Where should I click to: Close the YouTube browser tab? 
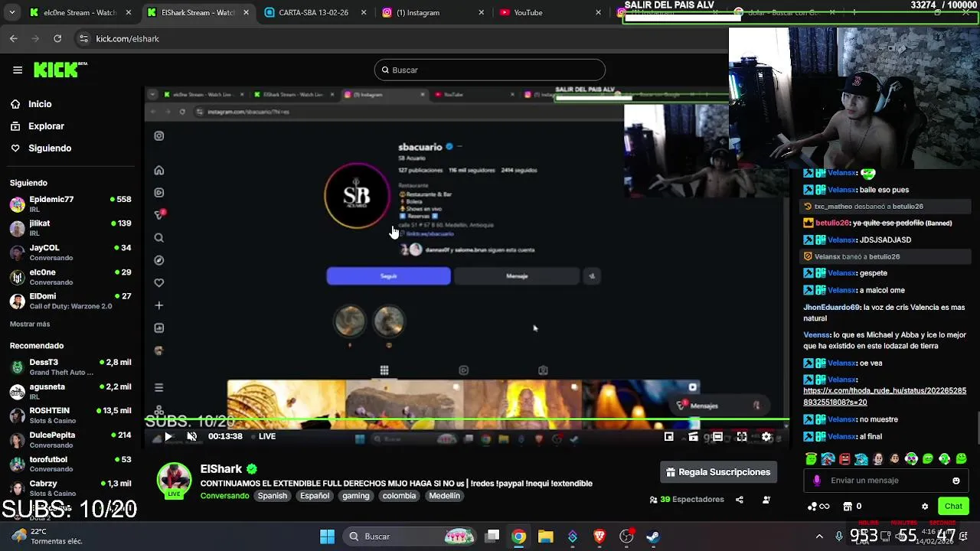(598, 12)
